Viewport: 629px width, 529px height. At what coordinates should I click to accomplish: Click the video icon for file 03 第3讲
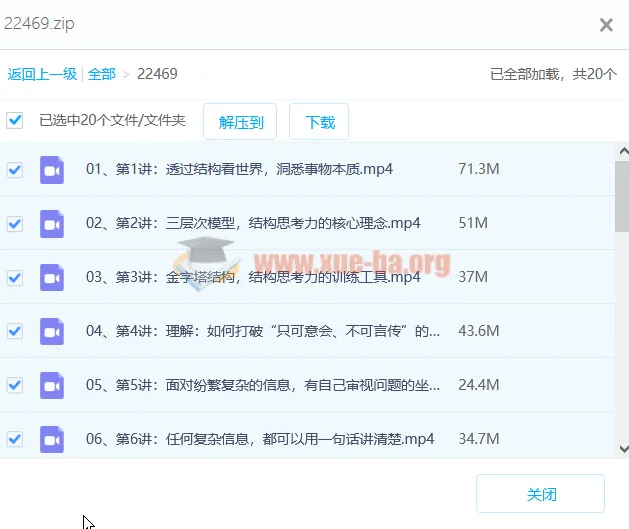52,278
